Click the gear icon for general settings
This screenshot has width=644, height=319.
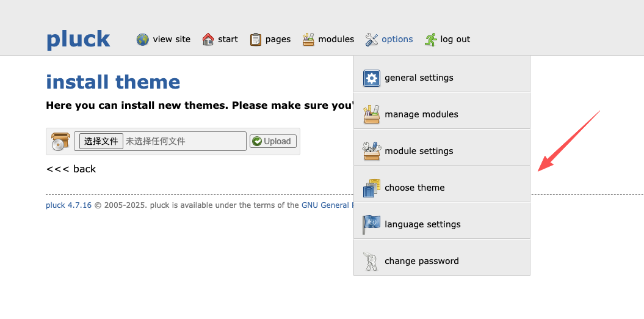click(x=372, y=78)
